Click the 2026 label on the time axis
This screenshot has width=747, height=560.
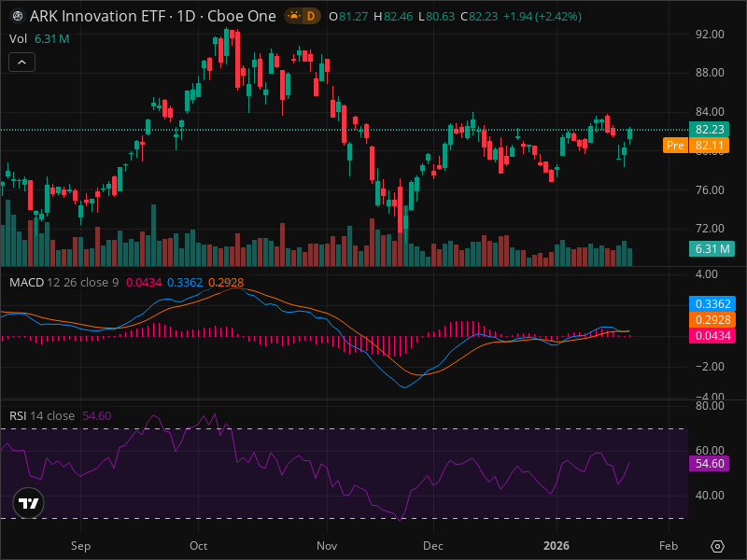pyautogui.click(x=557, y=546)
